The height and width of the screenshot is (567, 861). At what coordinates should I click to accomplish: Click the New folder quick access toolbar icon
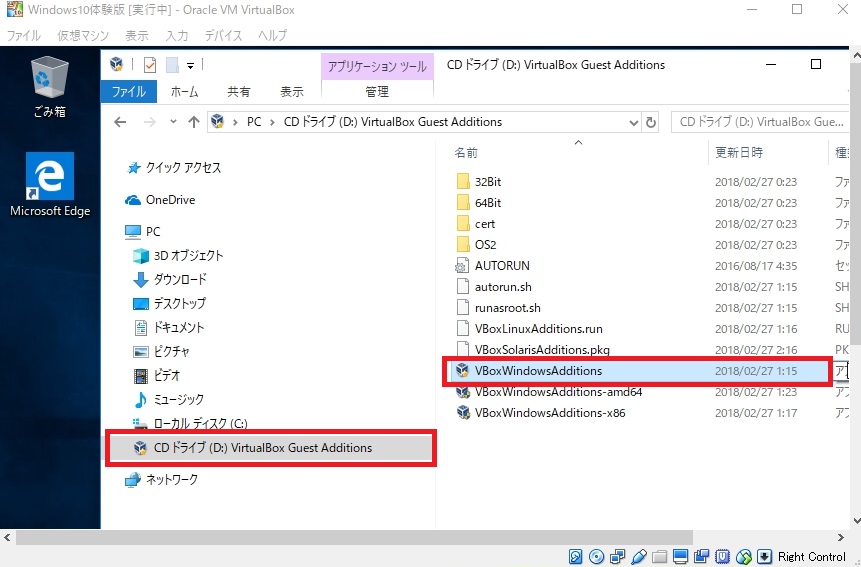172,65
